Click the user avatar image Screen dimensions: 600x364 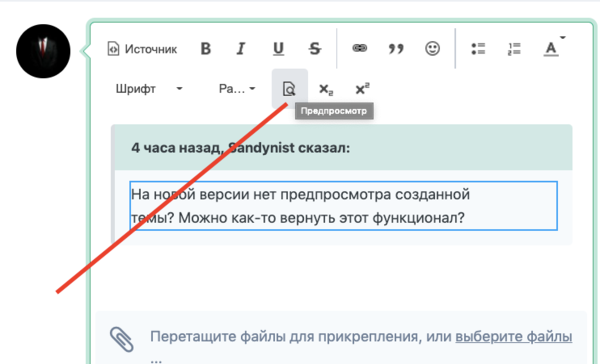pos(43,51)
